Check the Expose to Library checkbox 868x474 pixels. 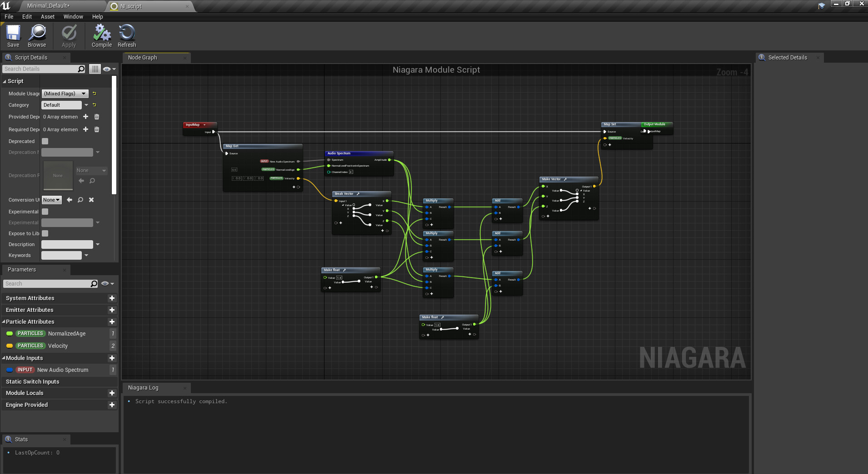coord(45,233)
